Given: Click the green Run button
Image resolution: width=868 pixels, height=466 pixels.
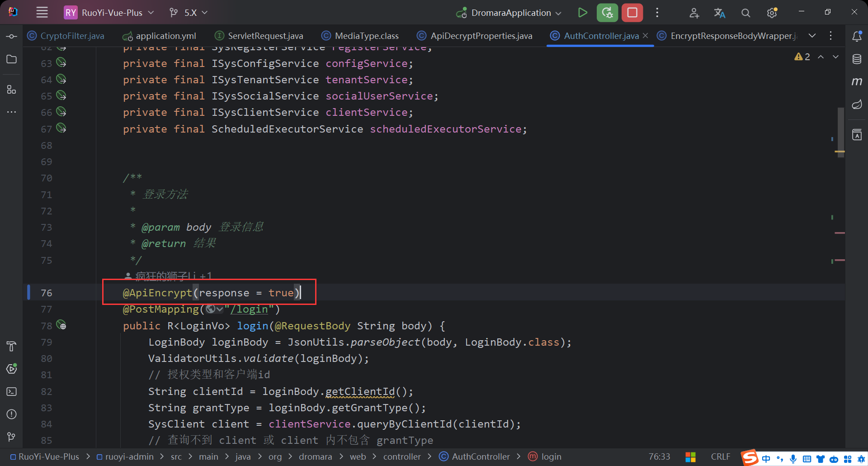Looking at the screenshot, I should tap(583, 13).
